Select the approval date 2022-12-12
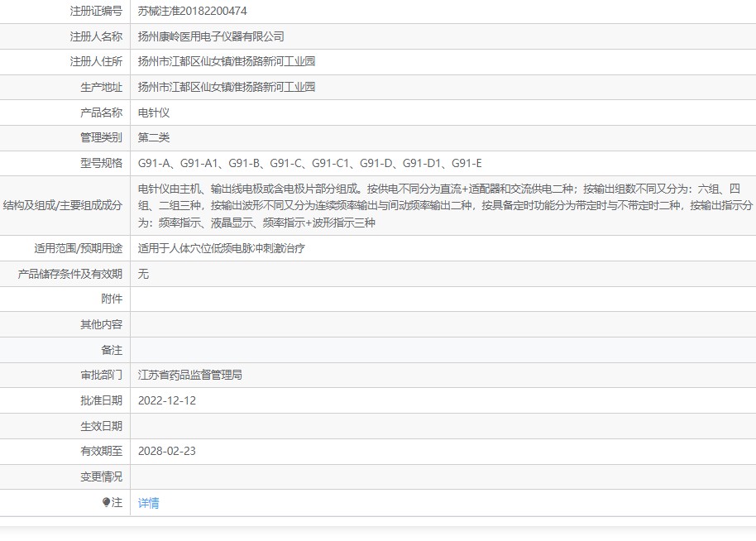Image resolution: width=756 pixels, height=541 pixels. 167,400
